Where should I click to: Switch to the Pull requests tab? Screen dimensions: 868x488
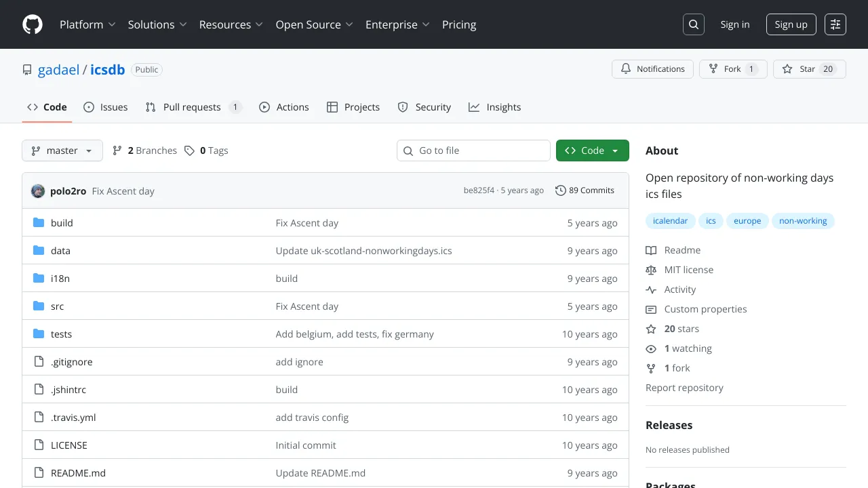(193, 107)
